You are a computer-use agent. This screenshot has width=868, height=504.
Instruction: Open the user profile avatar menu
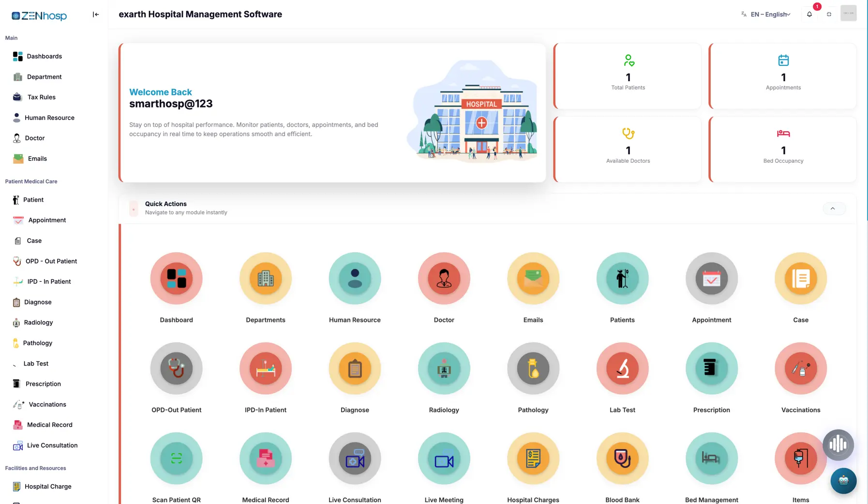tap(848, 13)
